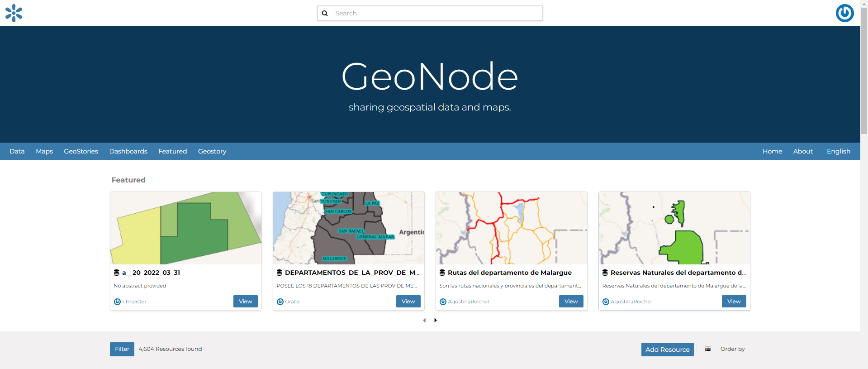Open the Filter panel

(x=122, y=349)
